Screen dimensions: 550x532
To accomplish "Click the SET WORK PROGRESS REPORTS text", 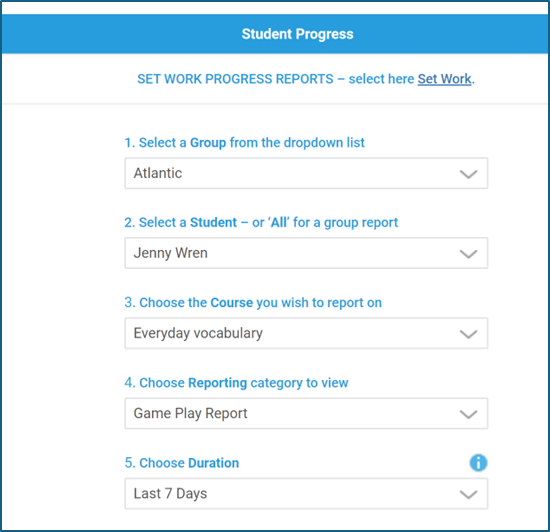I will coord(235,79).
